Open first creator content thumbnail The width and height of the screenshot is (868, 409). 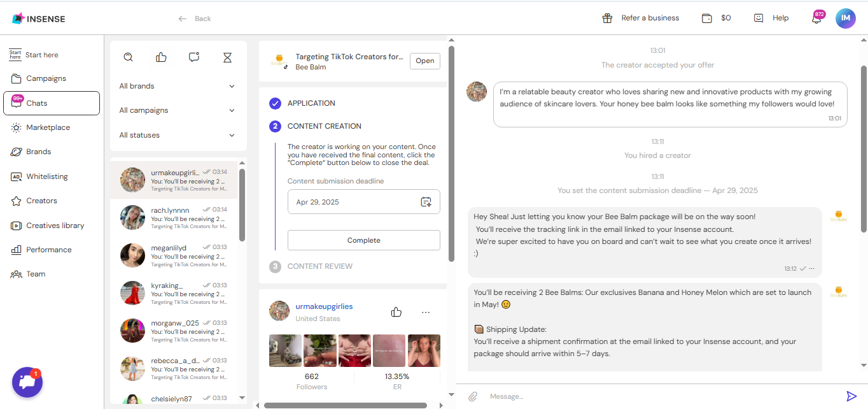point(285,351)
